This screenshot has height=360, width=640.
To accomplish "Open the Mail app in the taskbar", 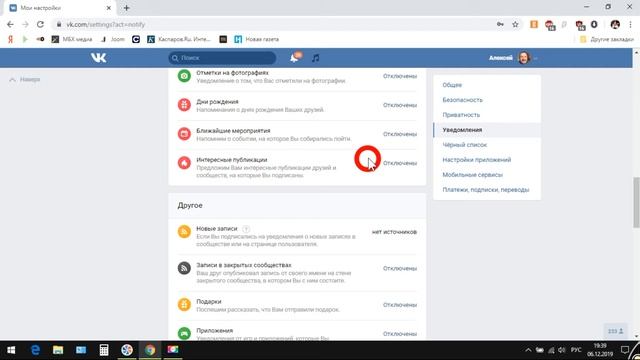I will (81, 350).
